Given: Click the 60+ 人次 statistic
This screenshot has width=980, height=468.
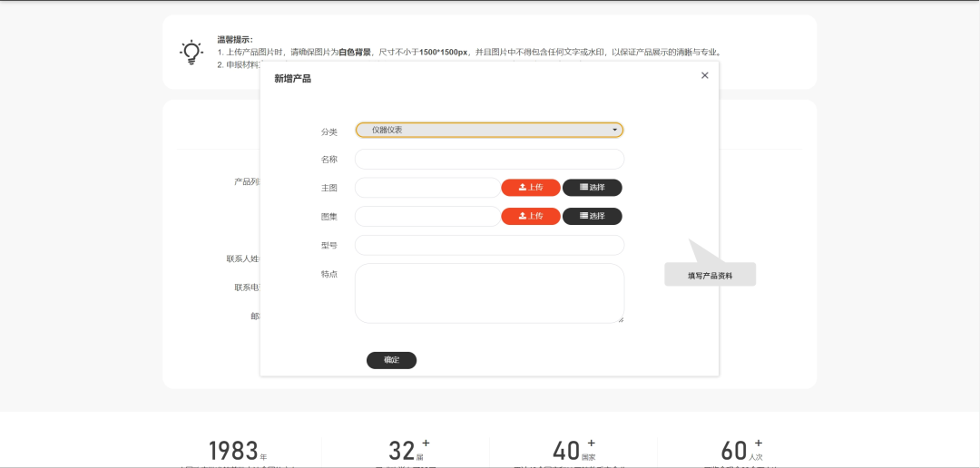Looking at the screenshot, I should pos(742,450).
